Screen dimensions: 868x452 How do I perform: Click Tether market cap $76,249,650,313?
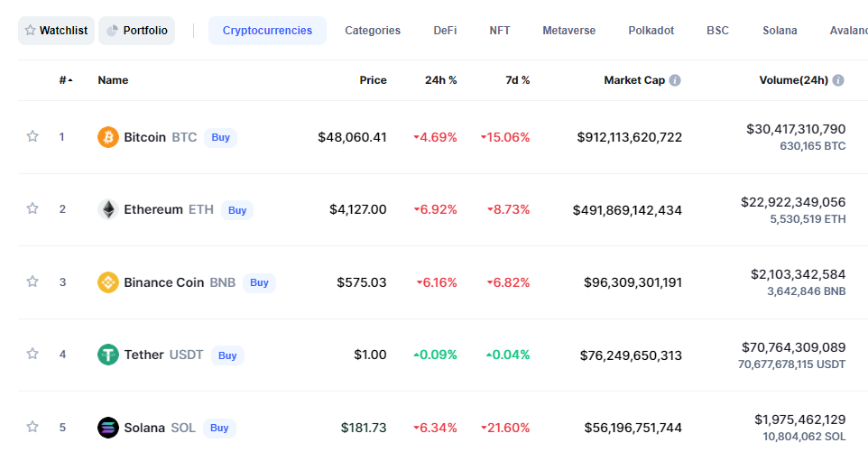point(631,355)
